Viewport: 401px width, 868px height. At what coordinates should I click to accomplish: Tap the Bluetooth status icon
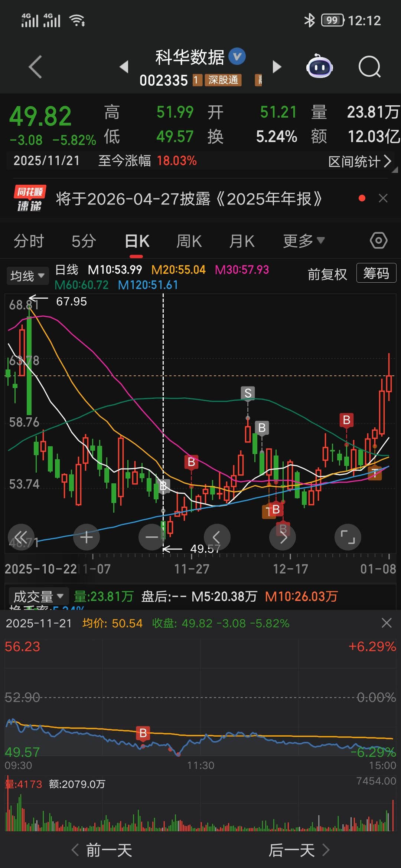(309, 20)
